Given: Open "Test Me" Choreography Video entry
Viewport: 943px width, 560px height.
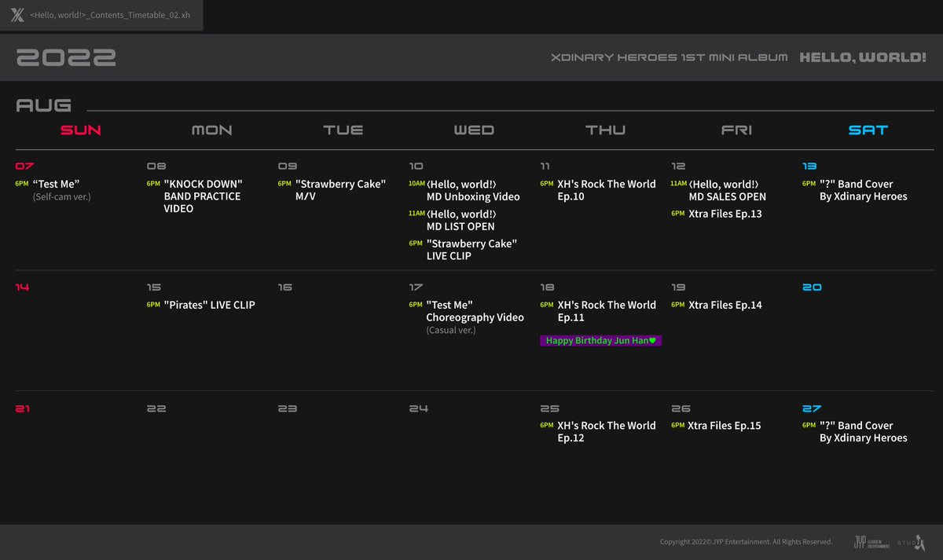Looking at the screenshot, I should pos(467,317).
